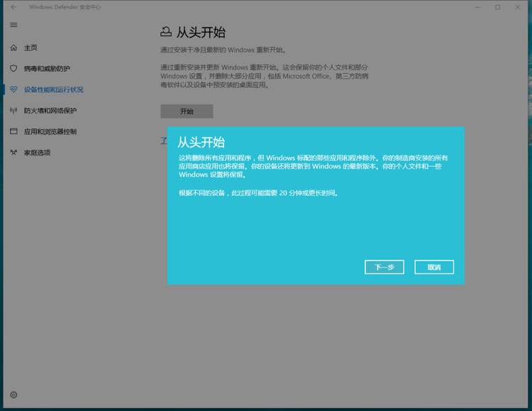Viewport: 532px width, 411px height.
Task: Click the 取消 button in dialog
Action: 434,267
